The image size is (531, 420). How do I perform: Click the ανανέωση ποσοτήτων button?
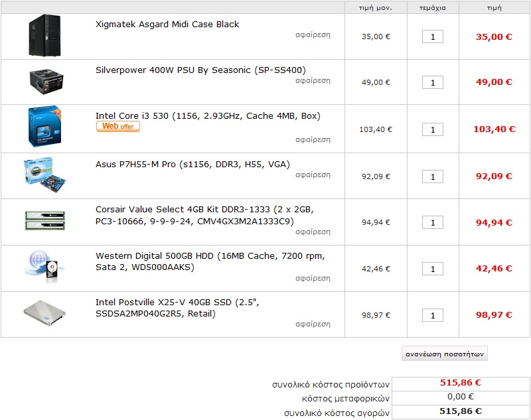click(x=444, y=354)
